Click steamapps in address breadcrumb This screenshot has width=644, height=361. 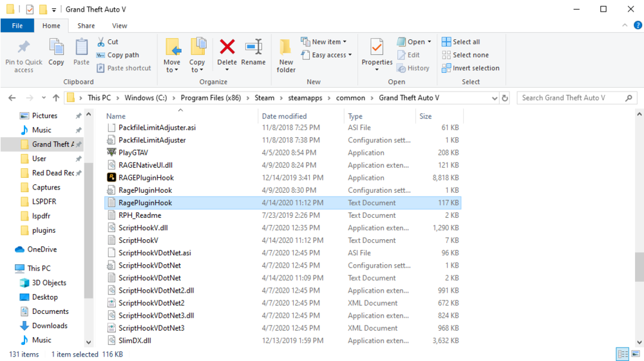tap(305, 98)
